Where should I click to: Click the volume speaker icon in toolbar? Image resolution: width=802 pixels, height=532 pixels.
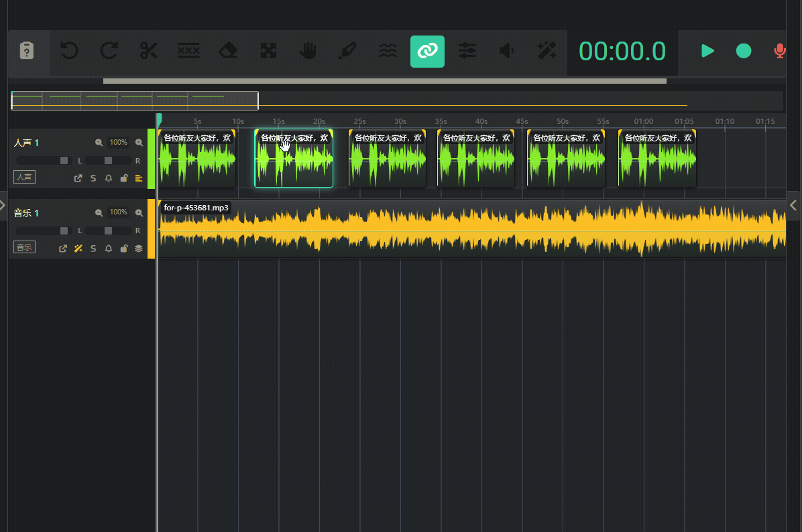(507, 51)
